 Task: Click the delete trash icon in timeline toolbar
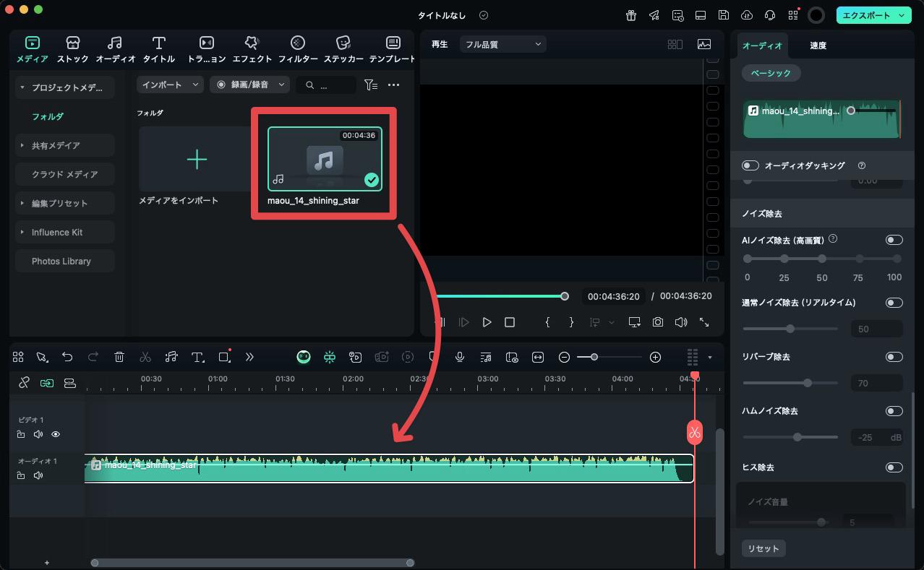119,357
